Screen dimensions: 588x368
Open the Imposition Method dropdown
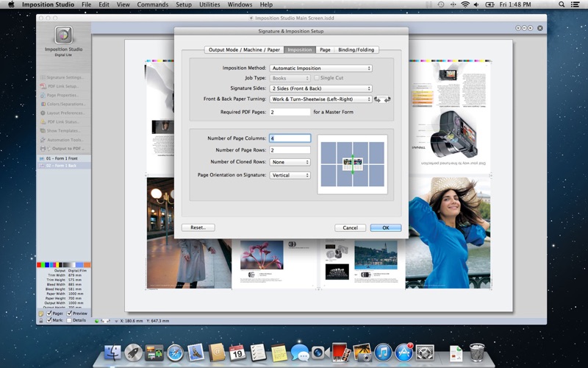click(320, 68)
